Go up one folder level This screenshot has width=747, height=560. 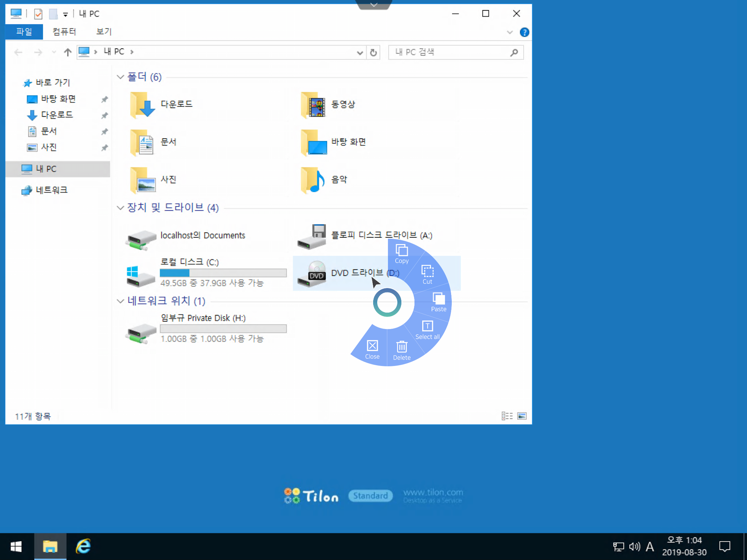[x=68, y=52]
